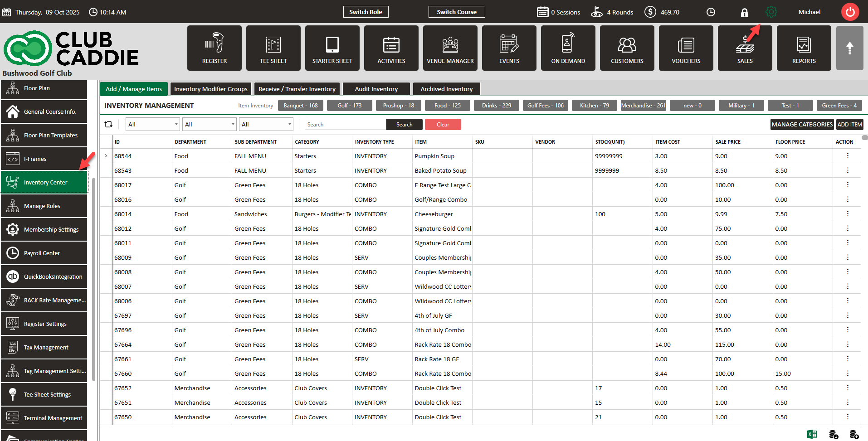
Task: Click the green settings gear icon
Action: pos(771,12)
